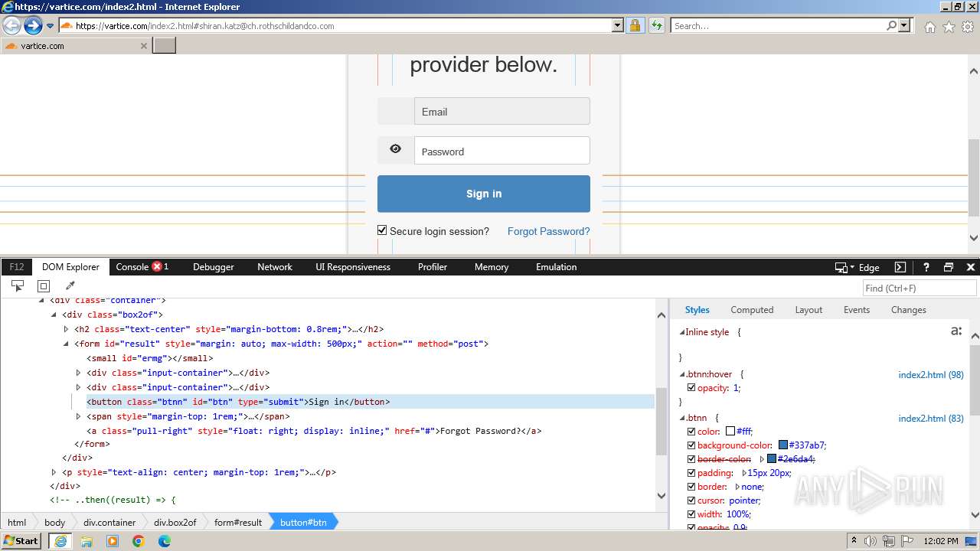Image resolution: width=980 pixels, height=551 pixels.
Task: Click the red console error count badge
Action: [x=157, y=266]
